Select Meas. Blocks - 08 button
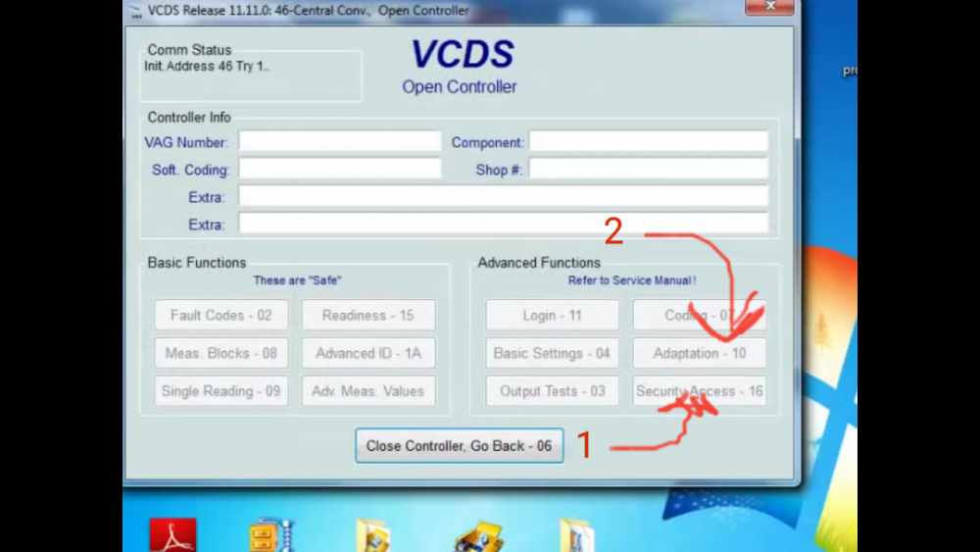 221,353
